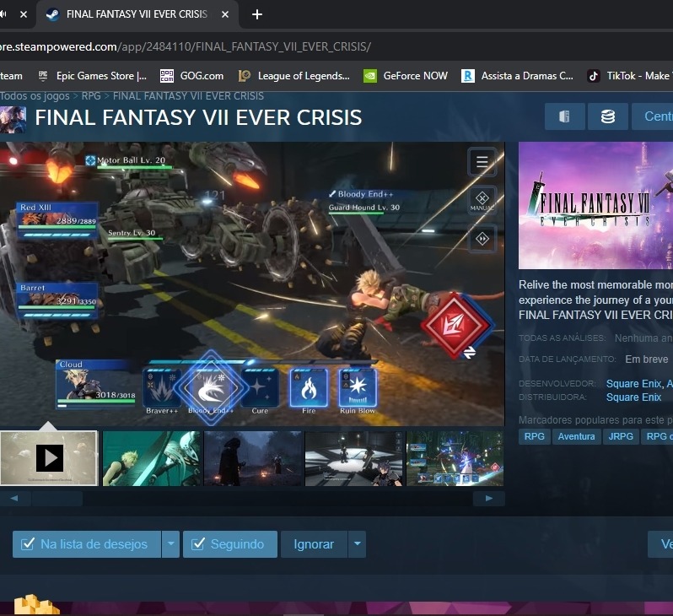Select the Cloud and Sephiroth screenshot thumbnail
673x616 pixels.
pyautogui.click(x=152, y=458)
